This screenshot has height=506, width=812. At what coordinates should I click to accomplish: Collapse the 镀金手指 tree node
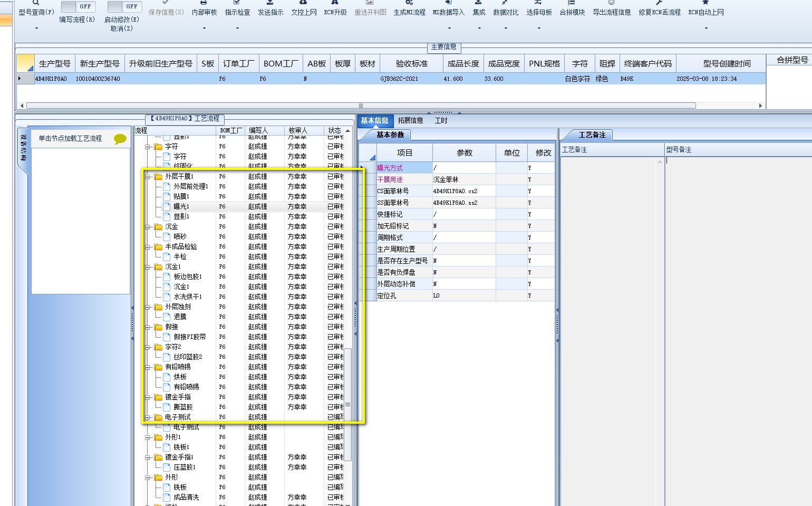[x=148, y=397]
